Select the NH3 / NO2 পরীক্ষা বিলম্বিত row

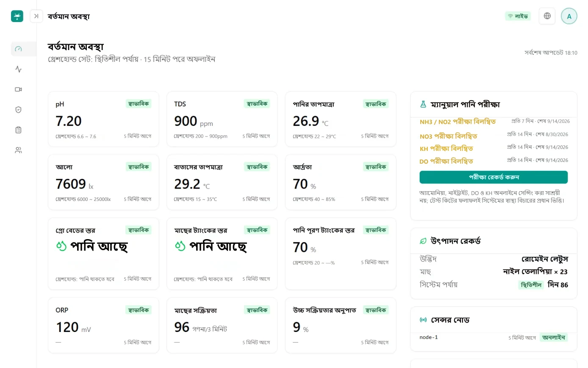[494, 122]
